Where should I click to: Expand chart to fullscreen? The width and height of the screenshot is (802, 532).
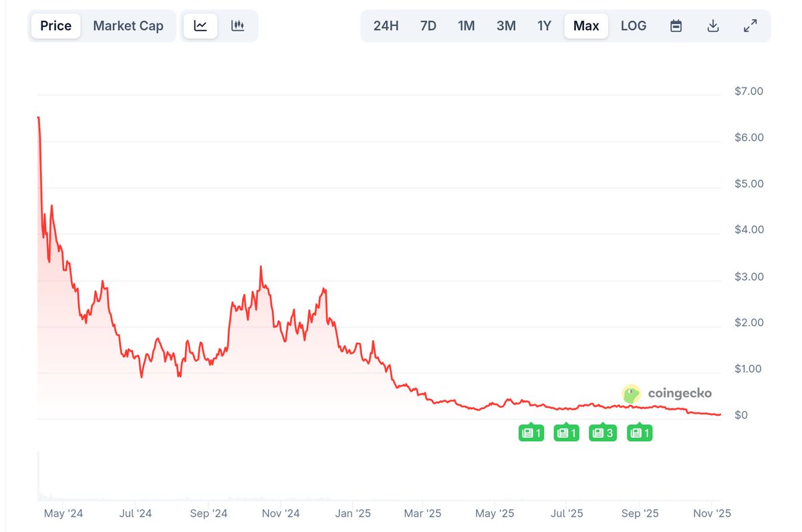(x=750, y=26)
